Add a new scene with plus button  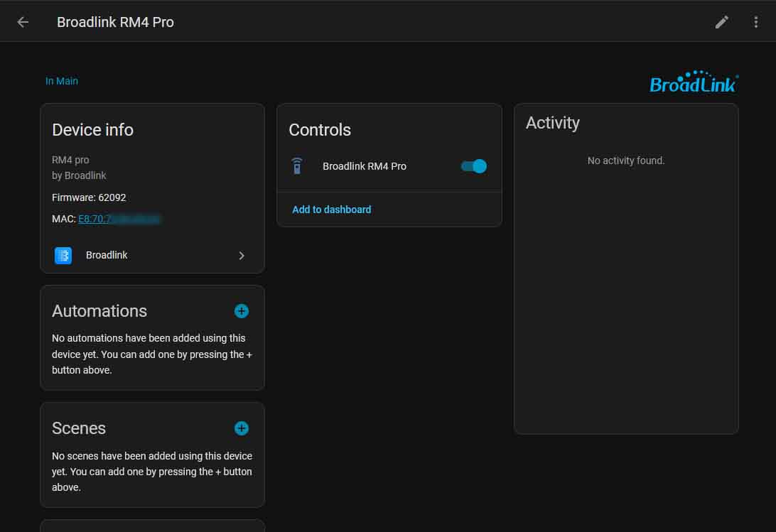pos(242,428)
